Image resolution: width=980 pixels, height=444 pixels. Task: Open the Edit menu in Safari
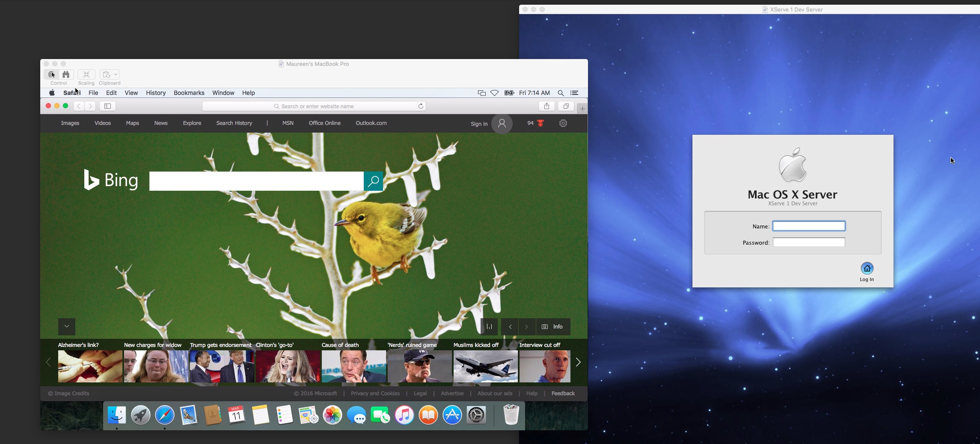(x=111, y=93)
